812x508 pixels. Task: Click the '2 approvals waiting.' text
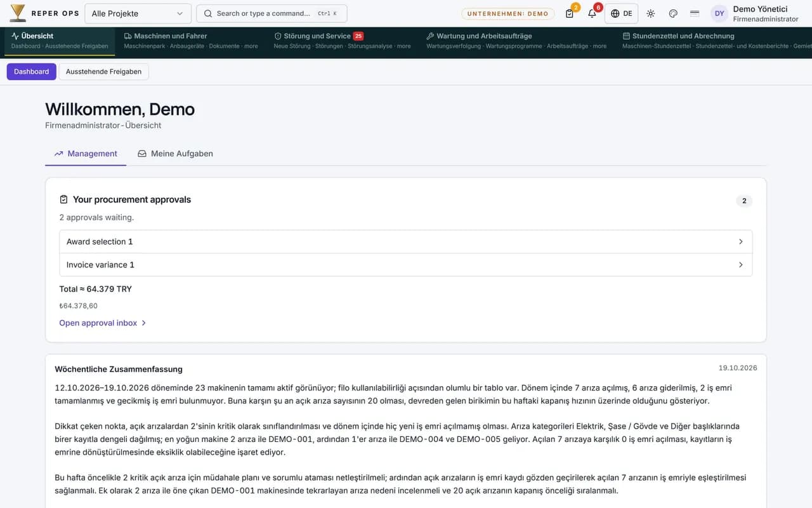tap(96, 218)
